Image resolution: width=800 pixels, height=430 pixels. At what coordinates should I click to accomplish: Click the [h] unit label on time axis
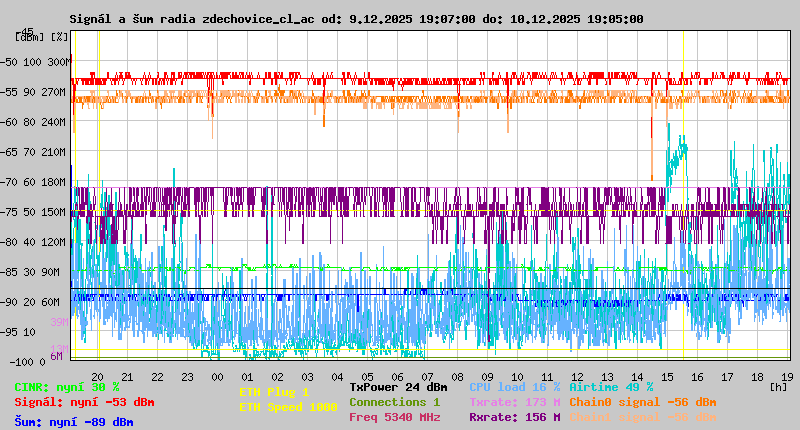coord(778,386)
